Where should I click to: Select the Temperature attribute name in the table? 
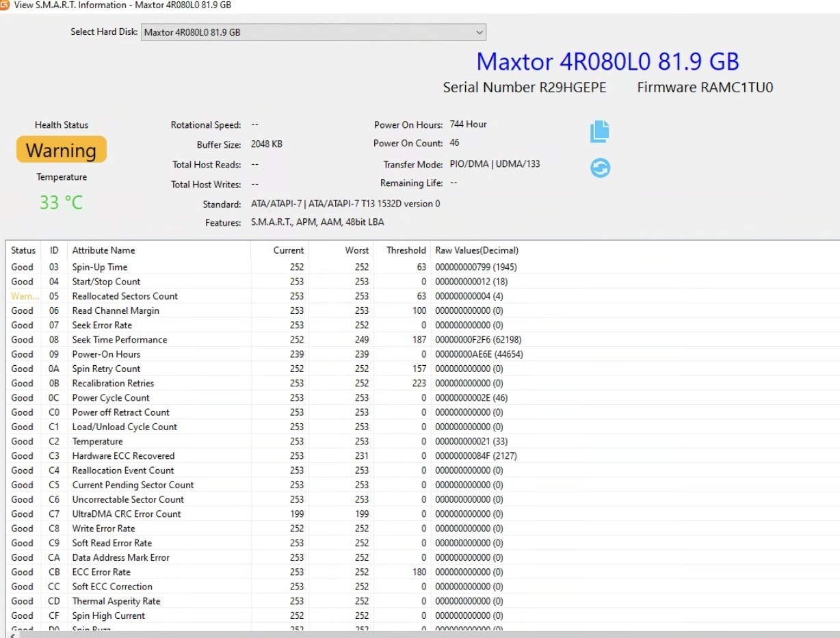click(x=98, y=442)
